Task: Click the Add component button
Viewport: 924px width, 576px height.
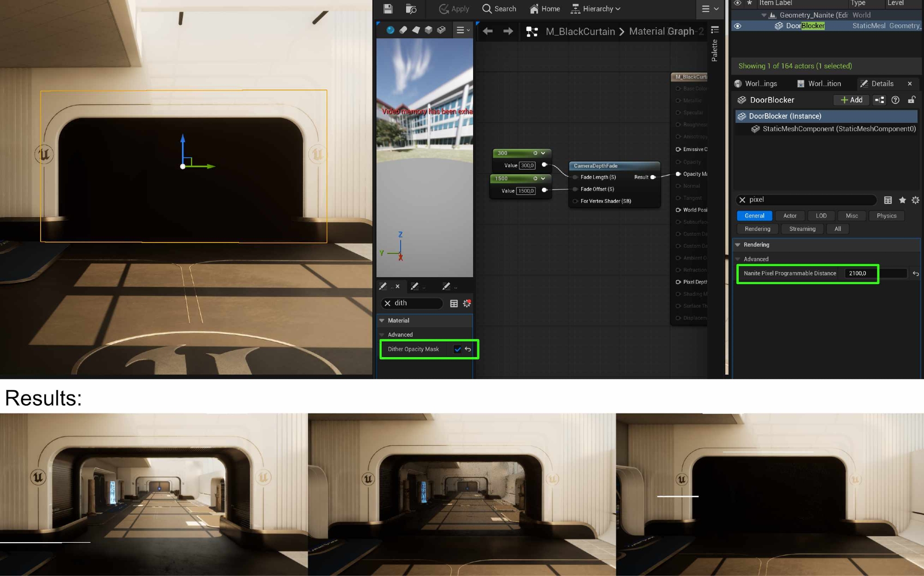Action: pos(851,100)
